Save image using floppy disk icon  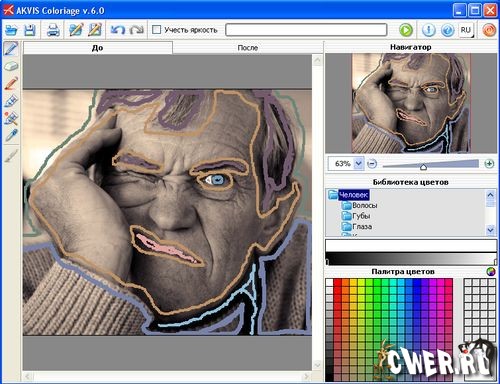(x=30, y=30)
